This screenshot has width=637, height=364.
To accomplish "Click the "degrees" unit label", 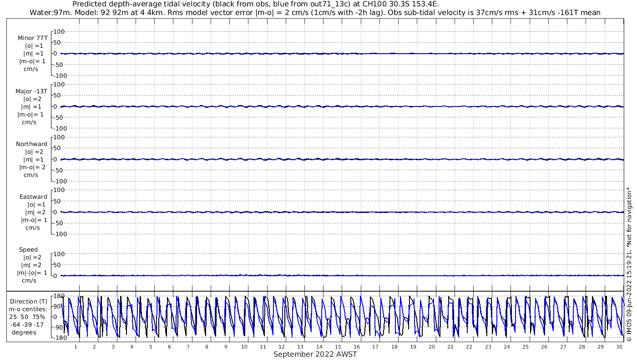I will point(24,333).
